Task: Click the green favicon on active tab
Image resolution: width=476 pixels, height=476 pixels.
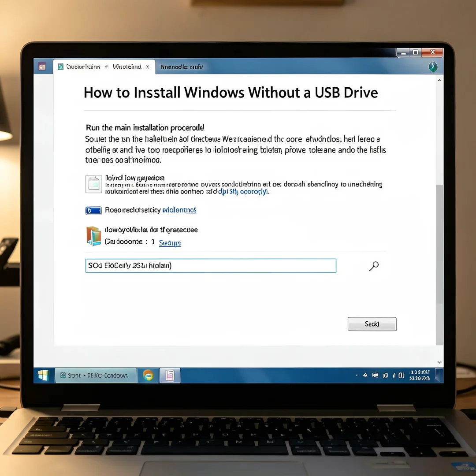Action: click(61, 67)
